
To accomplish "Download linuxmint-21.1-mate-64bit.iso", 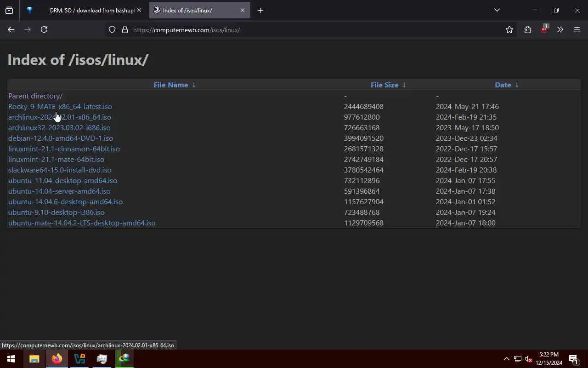I will 56,159.
